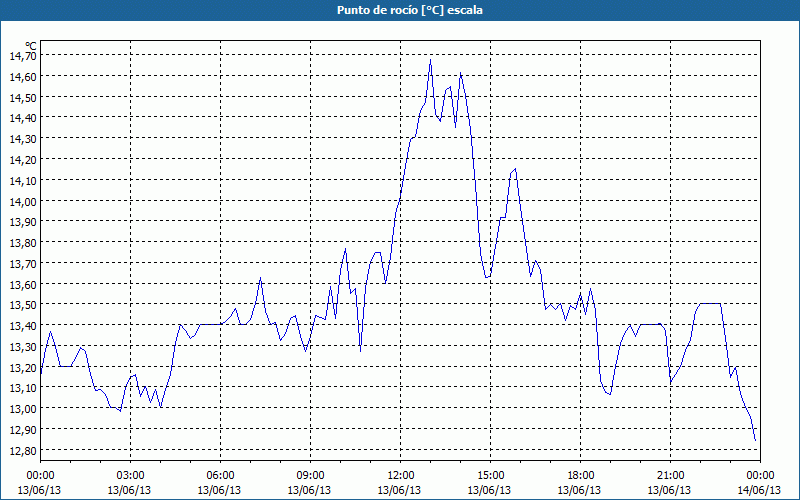Click the chart title 'Punto de rocío [°C] escala'
The width and height of the screenshot is (800, 500).
(410, 10)
